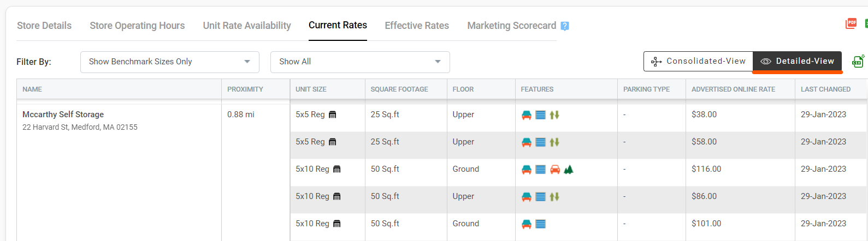Click the 0.88 mi proximity value
This screenshot has width=868, height=241.
(241, 115)
